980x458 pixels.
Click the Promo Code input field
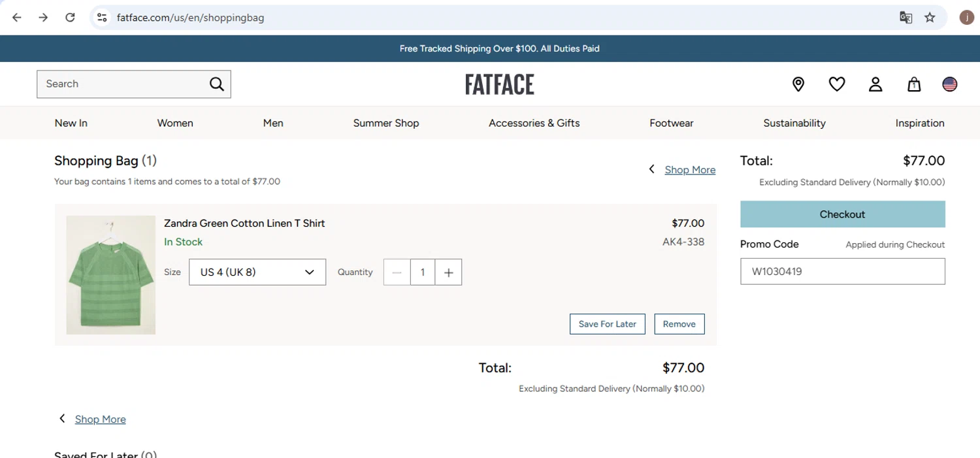(x=843, y=272)
